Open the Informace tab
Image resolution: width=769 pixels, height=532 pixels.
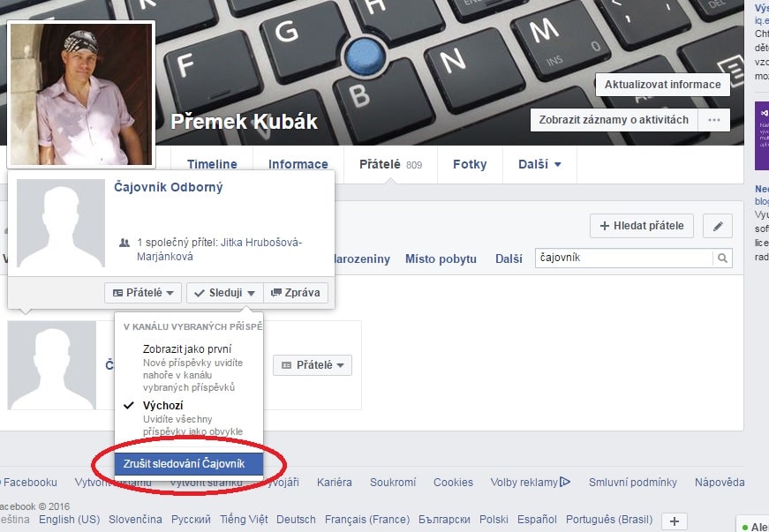[x=298, y=164]
